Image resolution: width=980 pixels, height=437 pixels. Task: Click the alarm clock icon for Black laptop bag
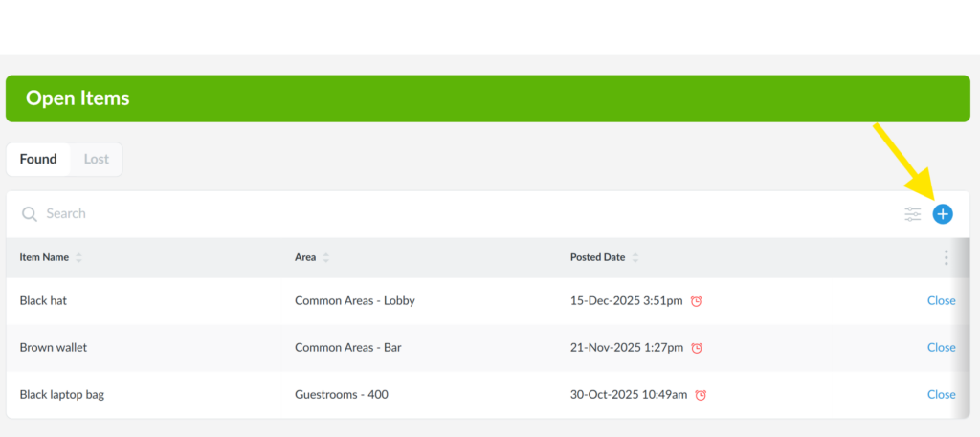(x=701, y=395)
